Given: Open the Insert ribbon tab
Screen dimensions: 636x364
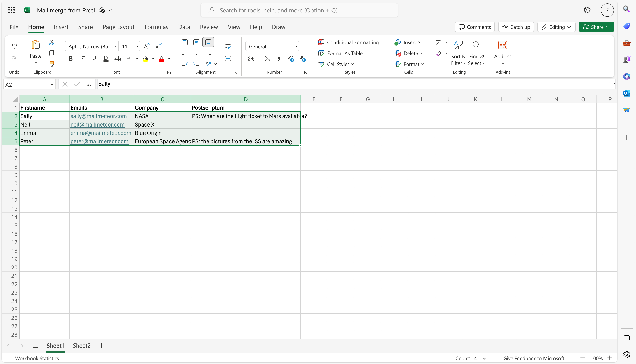Looking at the screenshot, I should (61, 27).
